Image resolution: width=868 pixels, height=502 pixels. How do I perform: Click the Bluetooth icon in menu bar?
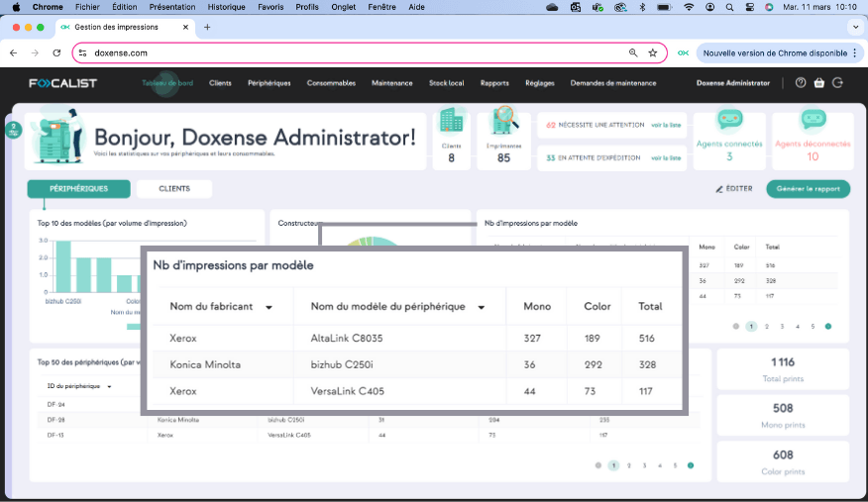642,7
